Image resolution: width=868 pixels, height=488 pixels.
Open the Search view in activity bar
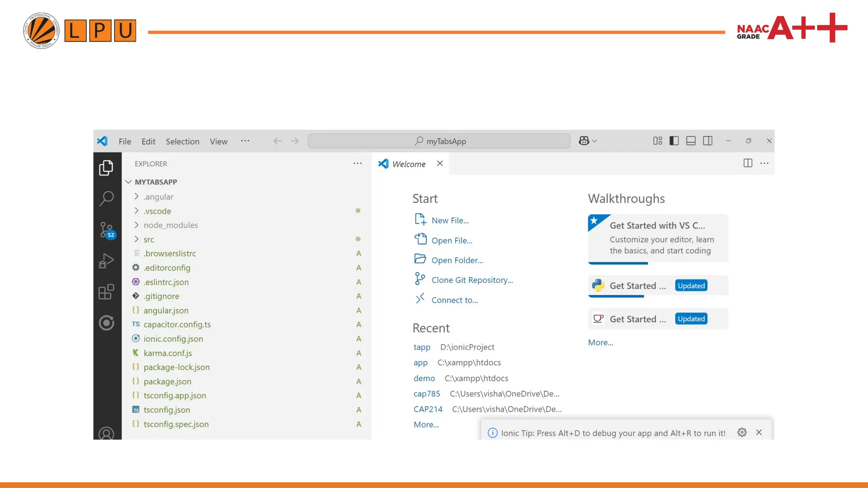click(106, 198)
